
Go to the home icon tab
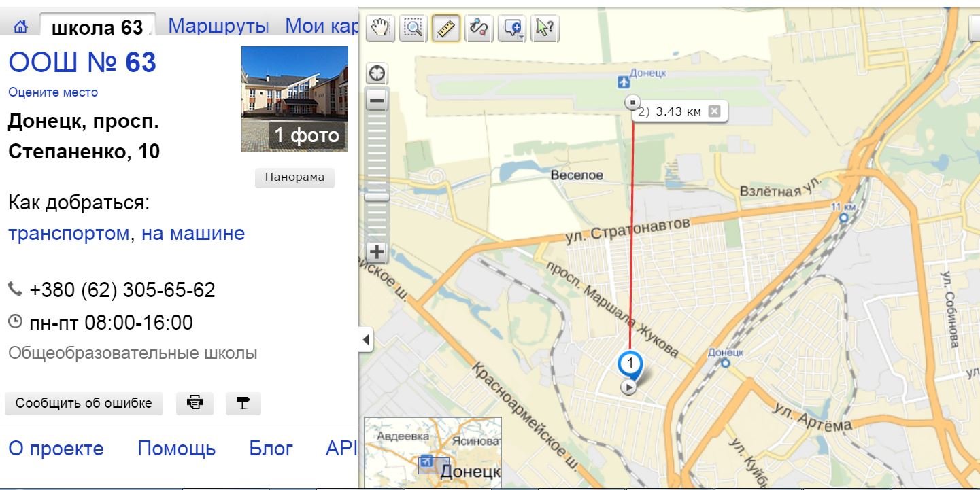click(21, 27)
